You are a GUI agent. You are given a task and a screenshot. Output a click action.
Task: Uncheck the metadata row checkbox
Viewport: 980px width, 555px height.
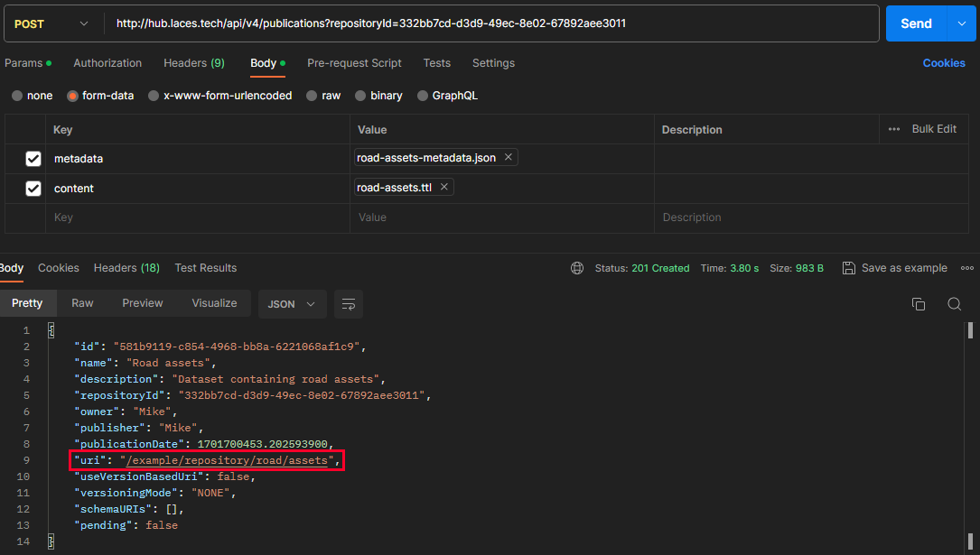point(33,159)
